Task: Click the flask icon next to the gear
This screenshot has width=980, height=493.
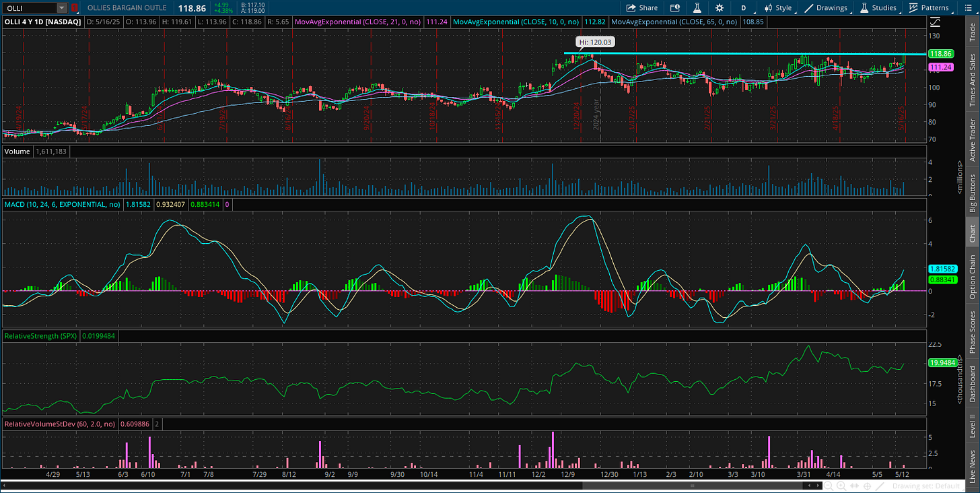Action: click(697, 8)
